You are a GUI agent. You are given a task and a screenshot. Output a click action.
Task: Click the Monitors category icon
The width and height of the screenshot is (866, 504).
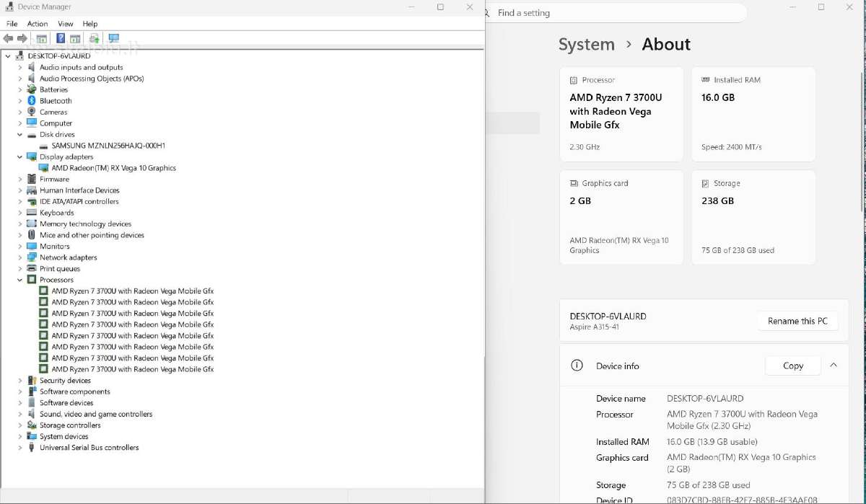[x=32, y=246]
